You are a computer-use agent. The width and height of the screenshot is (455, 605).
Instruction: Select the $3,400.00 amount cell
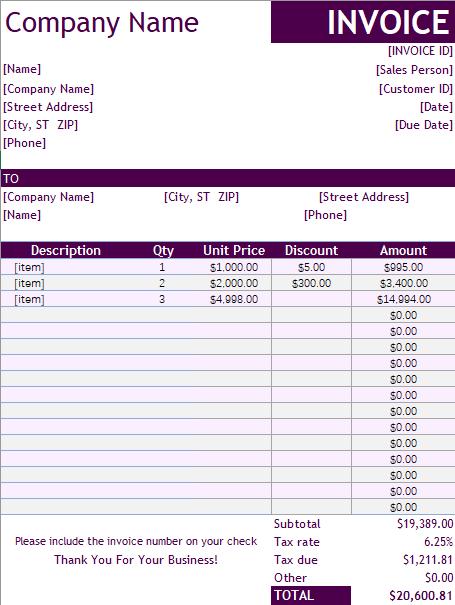tap(404, 284)
